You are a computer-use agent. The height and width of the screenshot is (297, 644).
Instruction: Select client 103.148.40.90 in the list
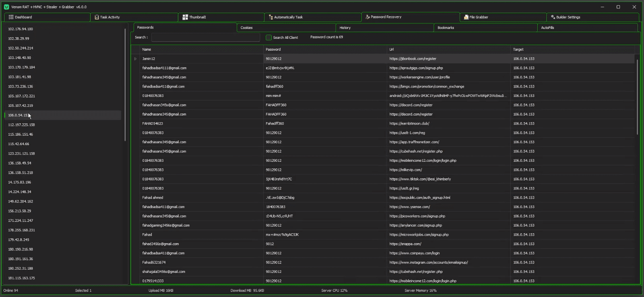point(63,58)
